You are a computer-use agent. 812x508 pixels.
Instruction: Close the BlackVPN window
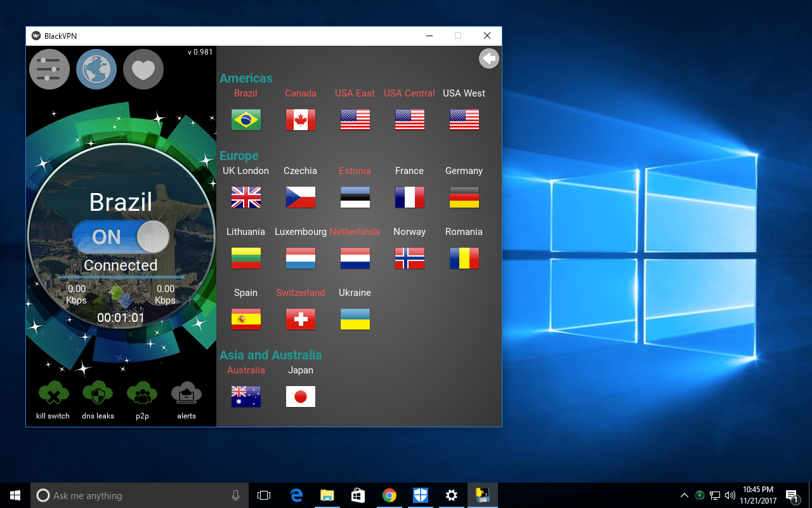pos(487,36)
